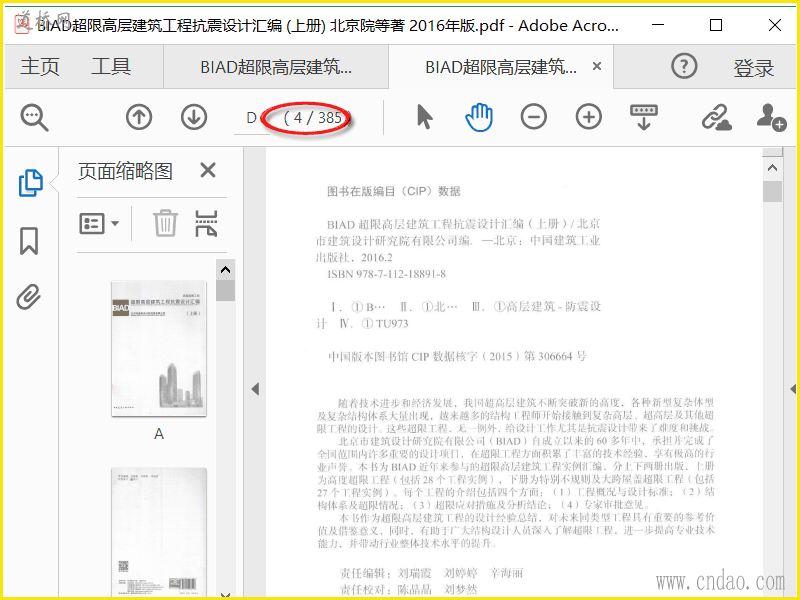Select the second page thumbnail

point(159,532)
